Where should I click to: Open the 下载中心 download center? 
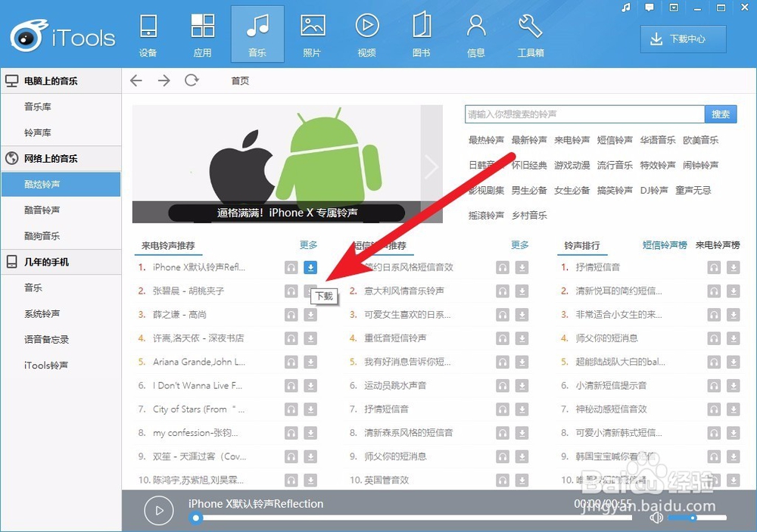(x=683, y=39)
